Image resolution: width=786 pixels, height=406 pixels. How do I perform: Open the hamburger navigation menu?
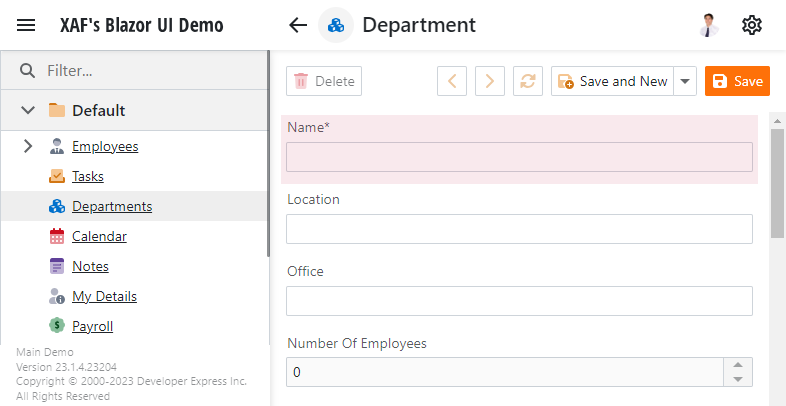[26, 25]
